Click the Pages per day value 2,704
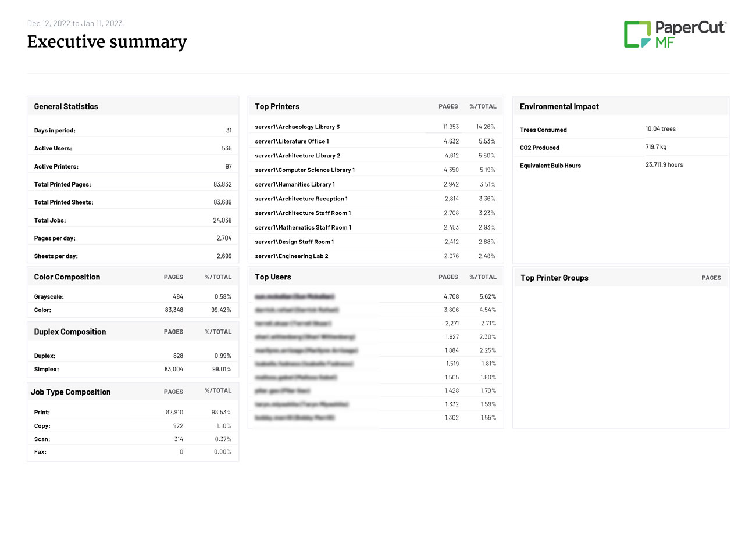Screen dimensions: 756x534 point(224,238)
